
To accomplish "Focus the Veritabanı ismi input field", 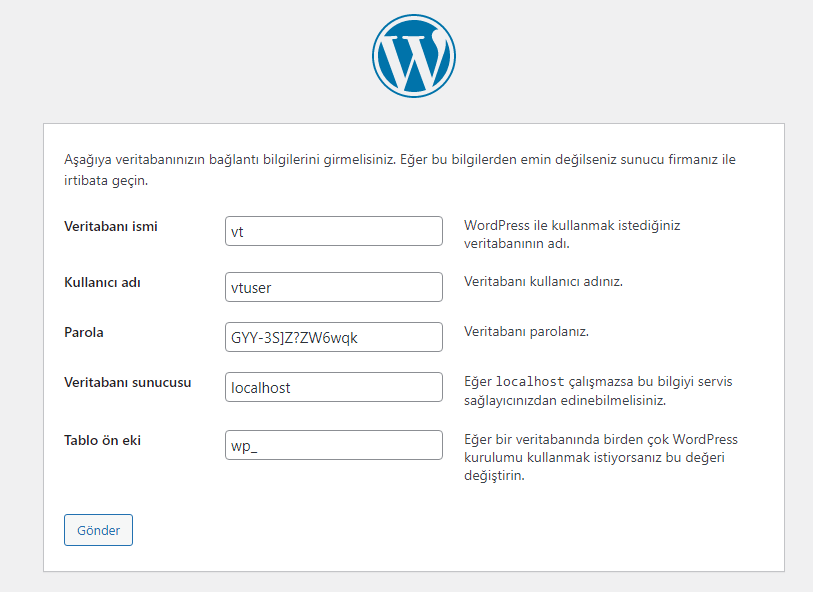I will tap(334, 231).
